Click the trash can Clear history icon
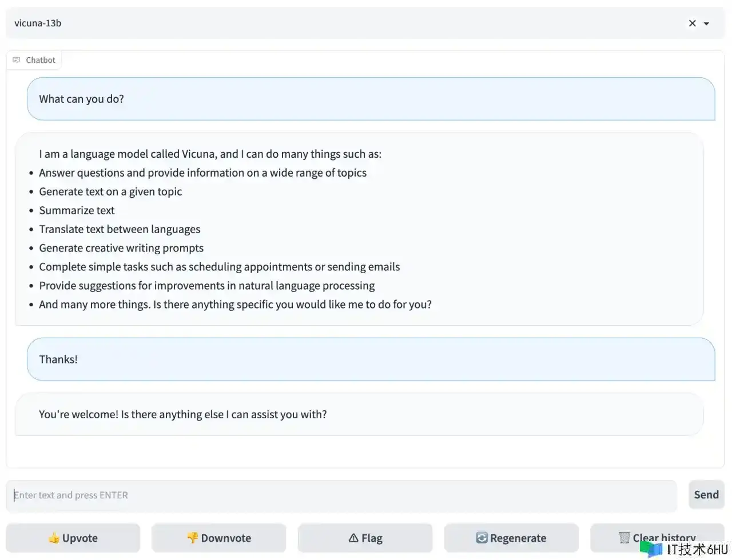 [x=624, y=538]
